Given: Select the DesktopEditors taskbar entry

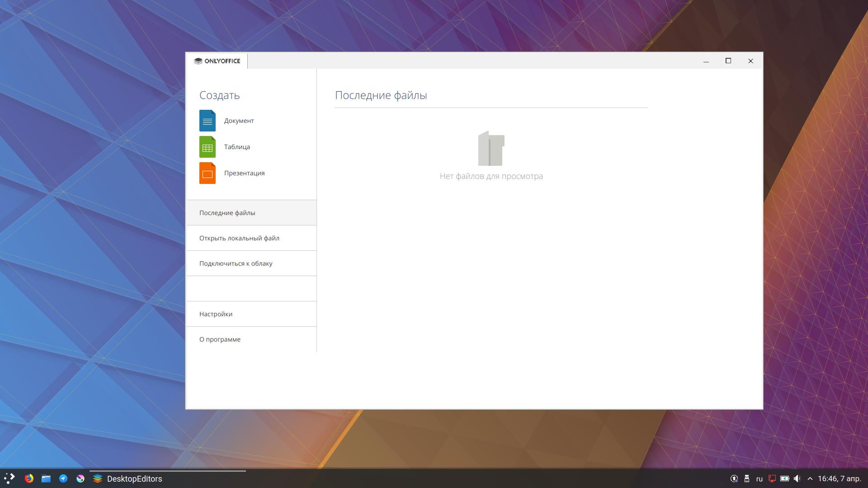Looking at the screenshot, I should 134,479.
